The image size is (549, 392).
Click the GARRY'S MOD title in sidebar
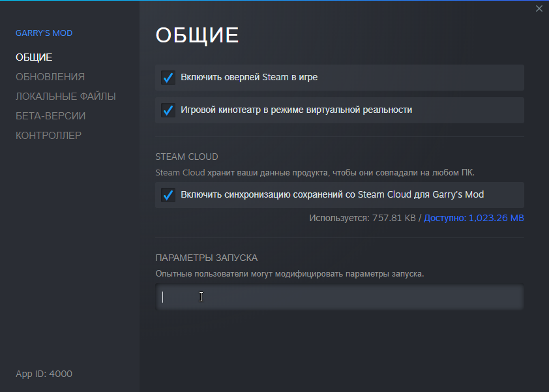click(44, 33)
